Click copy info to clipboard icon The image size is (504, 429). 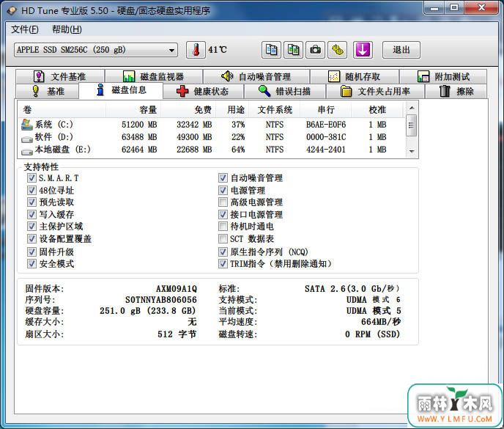click(x=271, y=50)
